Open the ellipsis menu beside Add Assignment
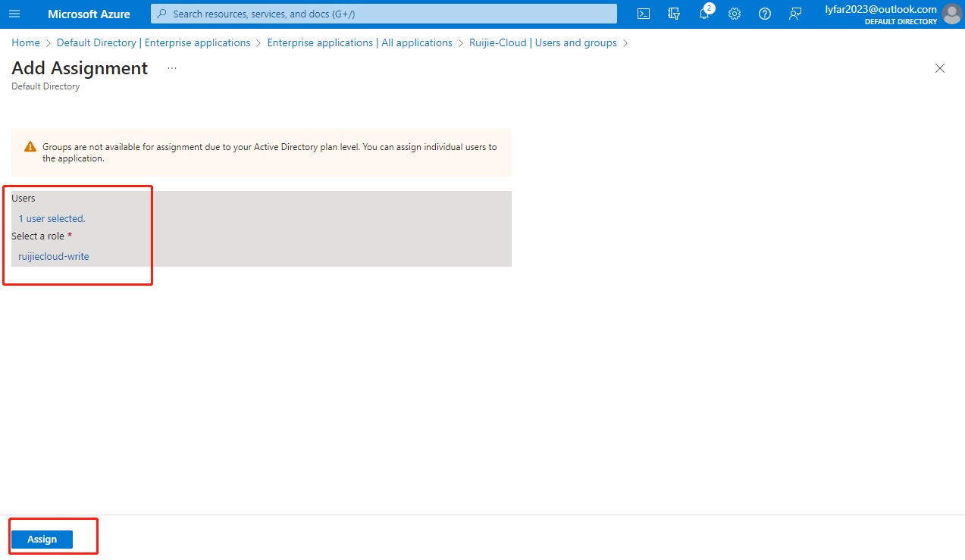The width and height of the screenshot is (965, 560). click(x=172, y=68)
